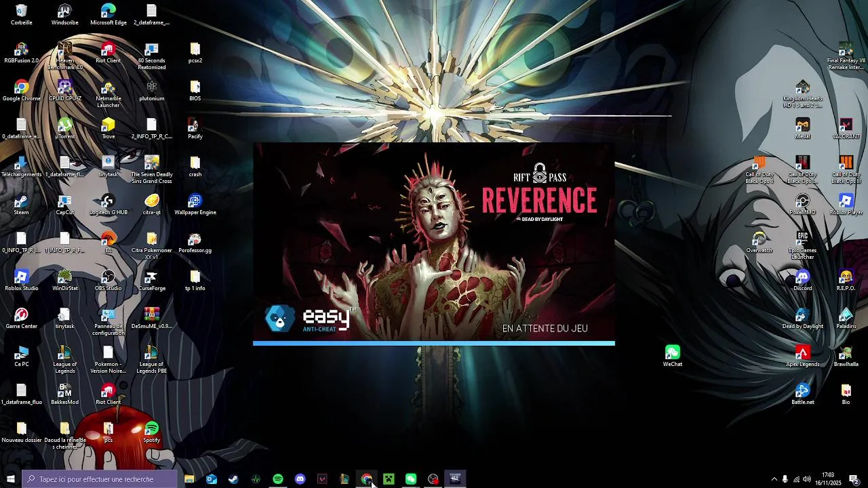
Task: Launch Medal from desktop
Action: pyautogui.click(x=803, y=129)
